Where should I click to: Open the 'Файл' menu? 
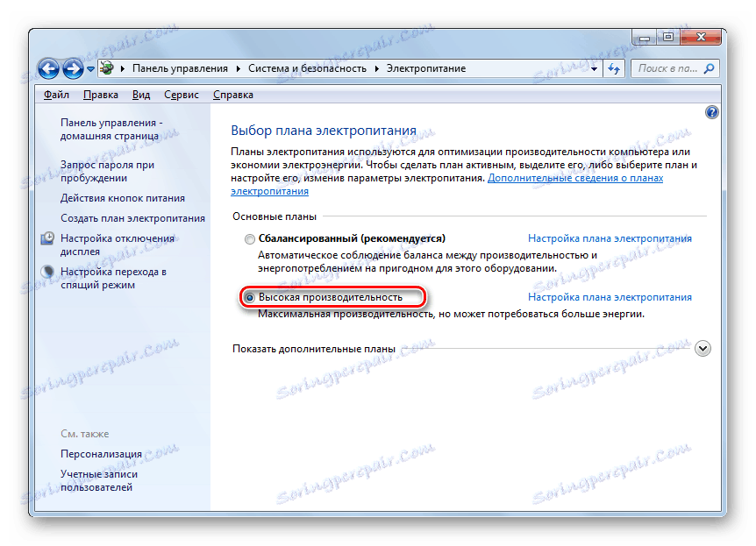click(56, 95)
